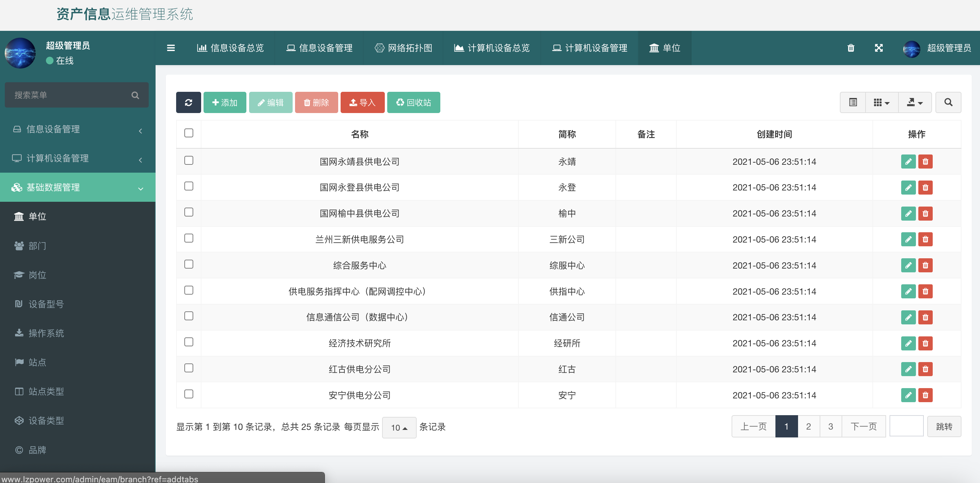Open 部门 in the sidebar
Image resolution: width=980 pixels, height=483 pixels.
pyautogui.click(x=77, y=246)
